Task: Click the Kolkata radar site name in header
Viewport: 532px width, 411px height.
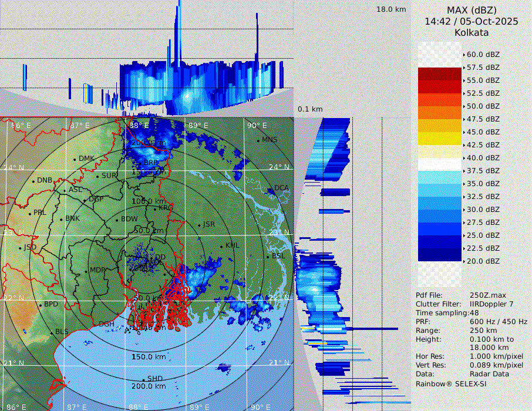Action: pos(472,32)
